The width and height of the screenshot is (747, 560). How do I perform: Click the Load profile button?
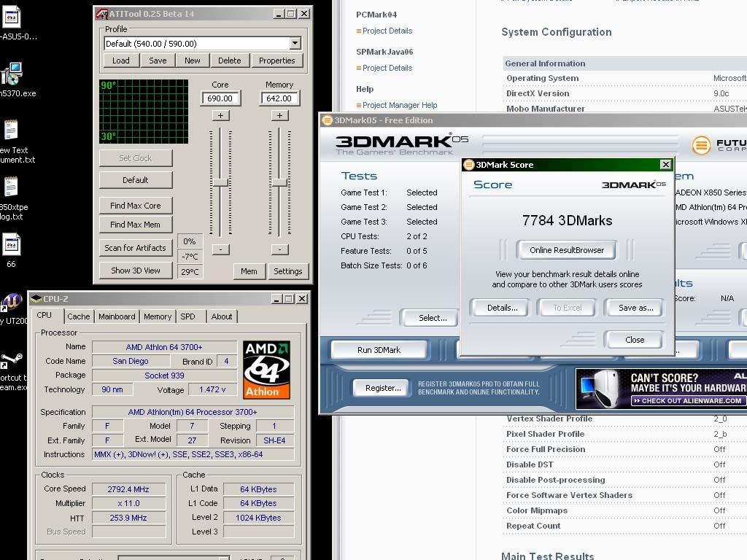[x=121, y=61]
